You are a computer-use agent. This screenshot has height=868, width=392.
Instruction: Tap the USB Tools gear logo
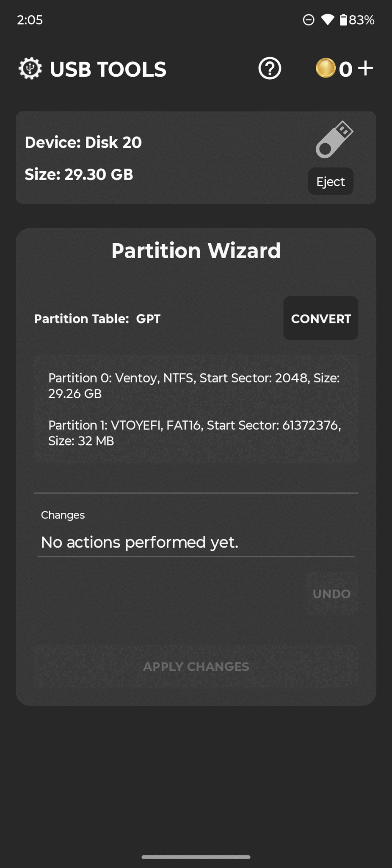point(30,69)
